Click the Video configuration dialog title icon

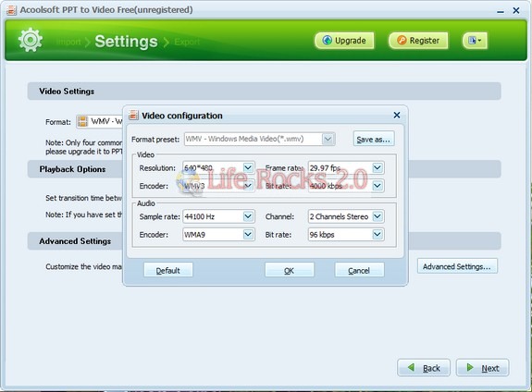133,116
